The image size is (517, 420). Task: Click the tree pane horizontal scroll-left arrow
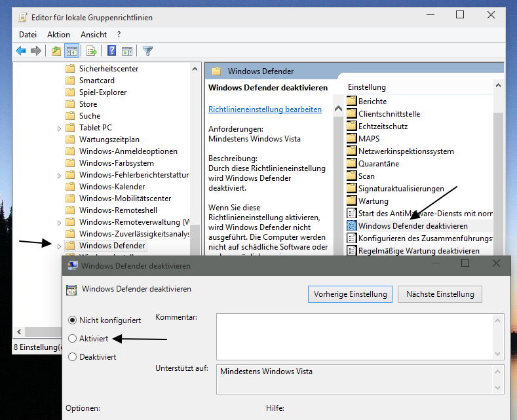point(19,332)
